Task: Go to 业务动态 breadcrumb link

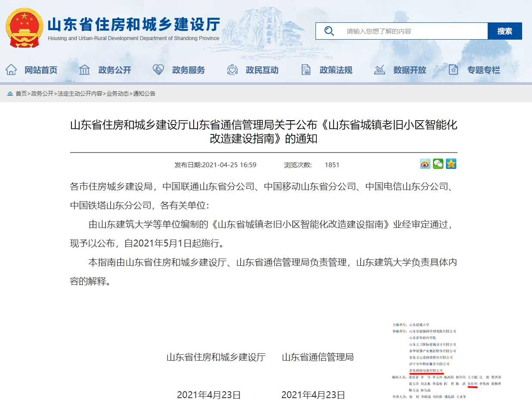Action: point(118,93)
